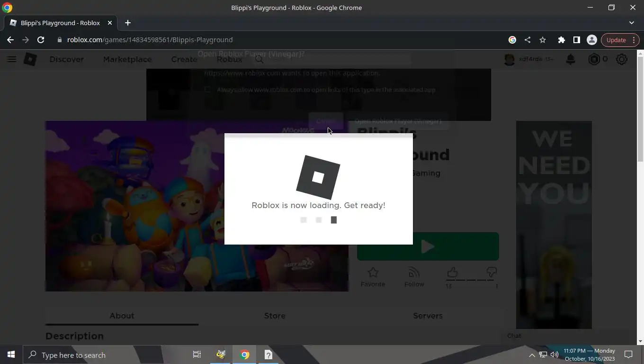Reload the Roblox page

coord(41,40)
